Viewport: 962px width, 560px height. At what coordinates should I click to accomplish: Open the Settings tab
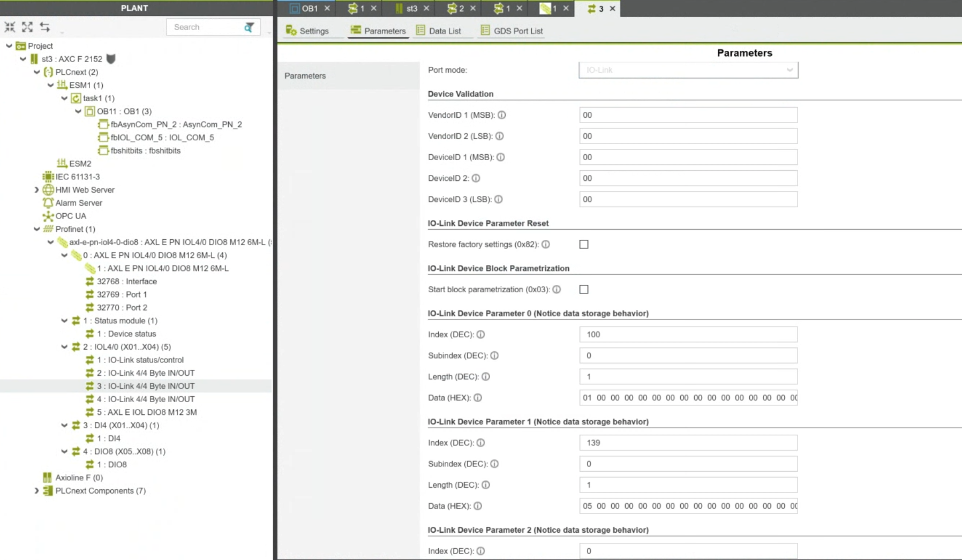(307, 31)
